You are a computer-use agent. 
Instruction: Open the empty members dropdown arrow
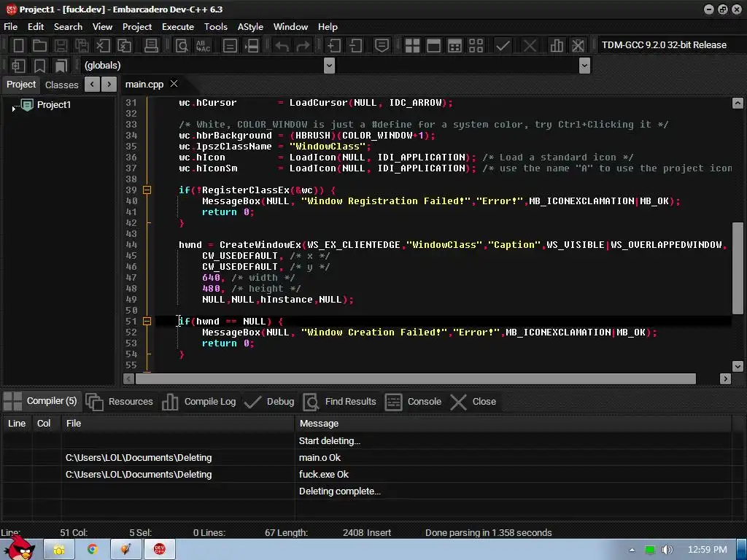[x=584, y=66]
